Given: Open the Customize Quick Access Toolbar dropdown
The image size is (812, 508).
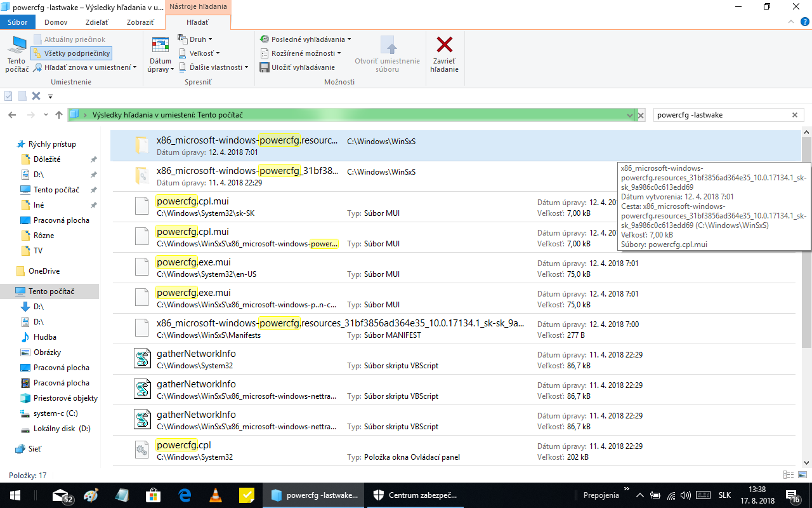Looking at the screenshot, I should point(50,97).
